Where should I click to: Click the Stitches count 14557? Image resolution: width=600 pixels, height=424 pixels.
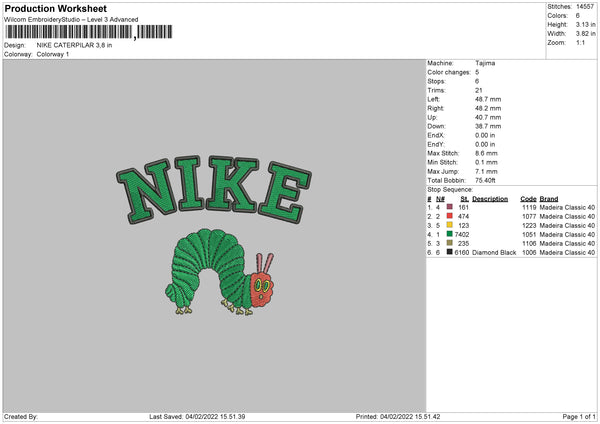(x=585, y=7)
